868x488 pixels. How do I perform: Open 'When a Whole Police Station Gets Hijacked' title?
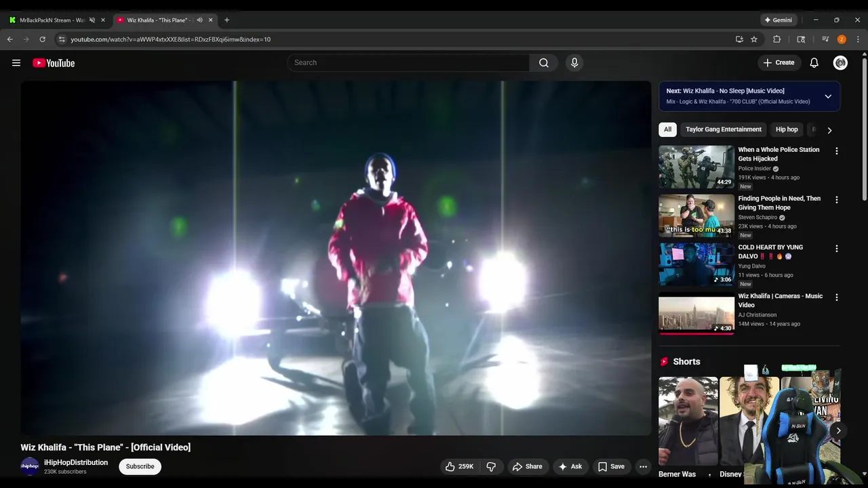tap(778, 154)
